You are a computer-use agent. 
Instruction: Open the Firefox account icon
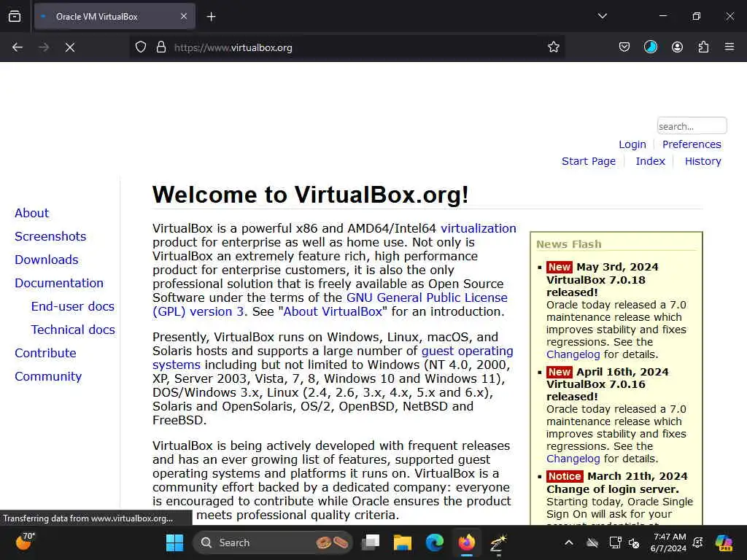tap(677, 47)
